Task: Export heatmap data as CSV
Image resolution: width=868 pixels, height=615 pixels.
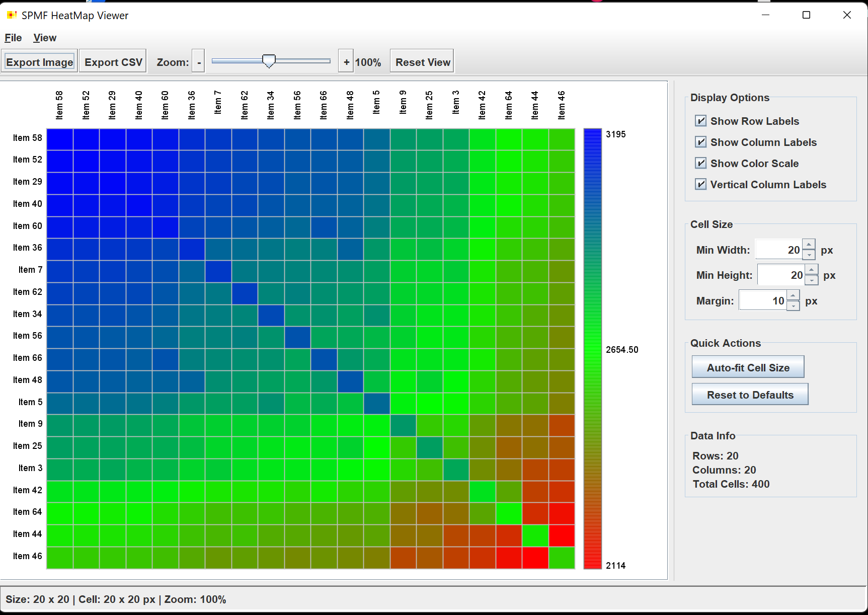Action: pyautogui.click(x=113, y=62)
